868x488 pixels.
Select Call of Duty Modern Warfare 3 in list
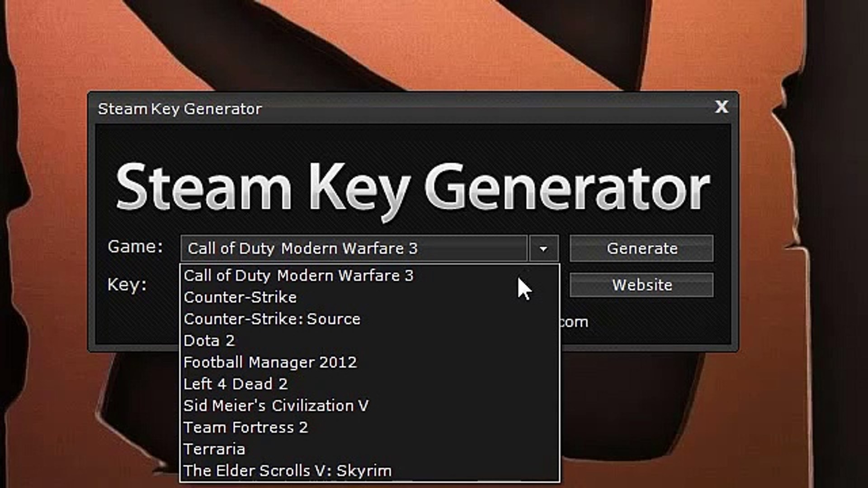click(298, 276)
